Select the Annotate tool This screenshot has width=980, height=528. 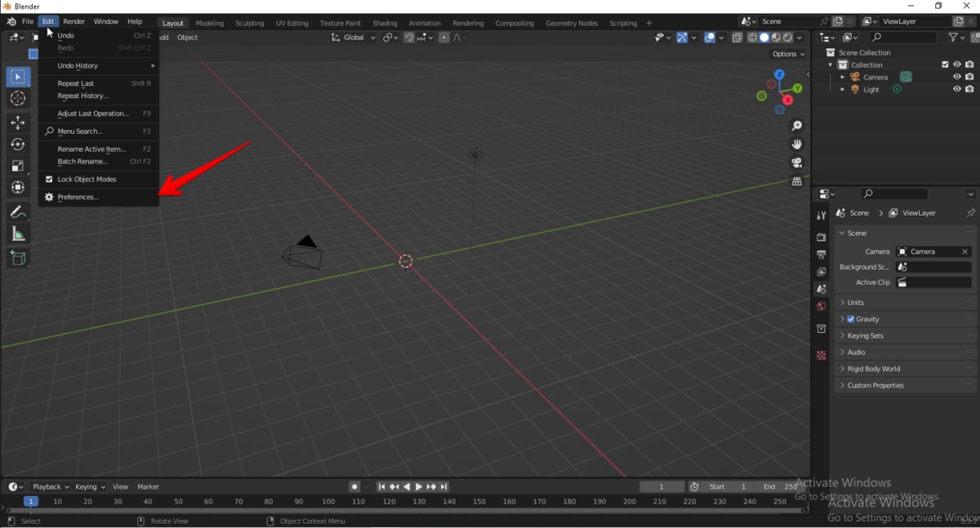pos(17,212)
